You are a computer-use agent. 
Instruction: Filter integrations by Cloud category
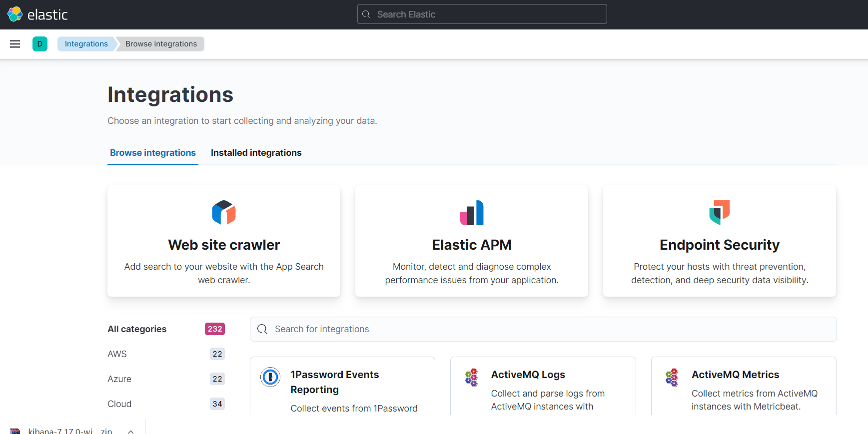(x=166, y=404)
